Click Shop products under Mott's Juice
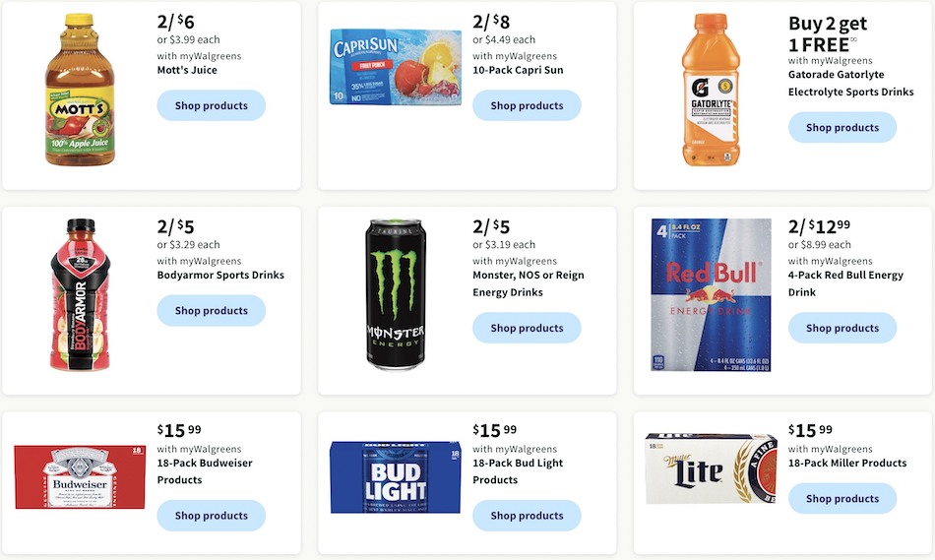935x560 pixels. point(211,105)
